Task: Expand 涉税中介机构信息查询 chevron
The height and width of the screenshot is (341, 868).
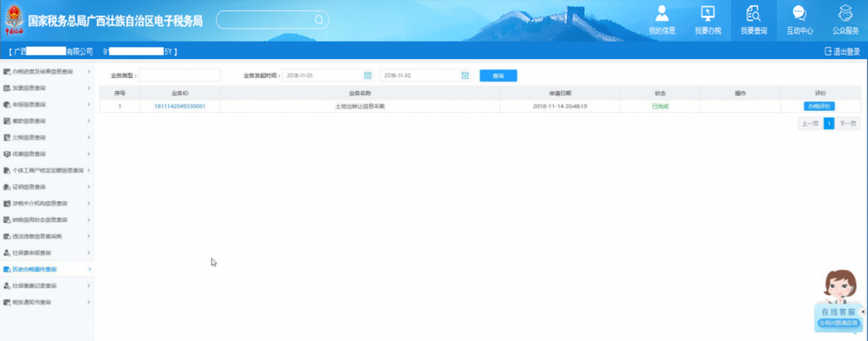Action: point(89,203)
